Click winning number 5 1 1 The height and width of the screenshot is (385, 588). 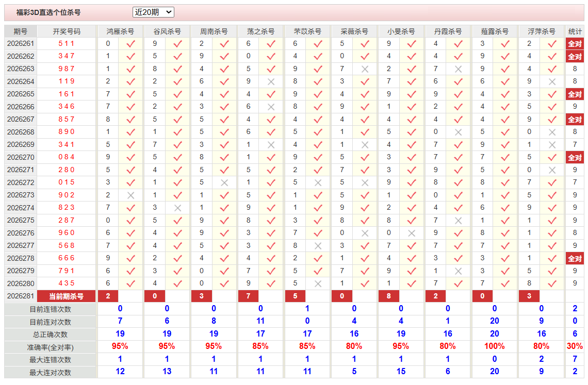(x=67, y=43)
